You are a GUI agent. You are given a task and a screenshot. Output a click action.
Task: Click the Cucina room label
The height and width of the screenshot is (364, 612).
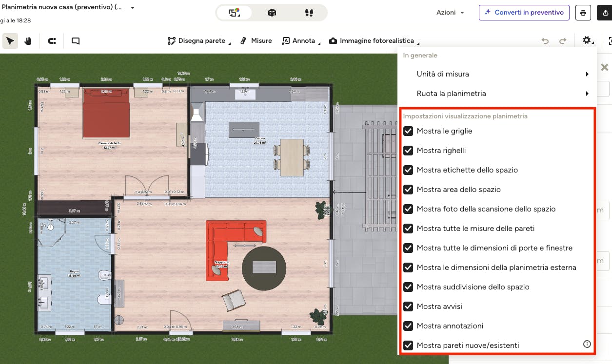[259, 138]
